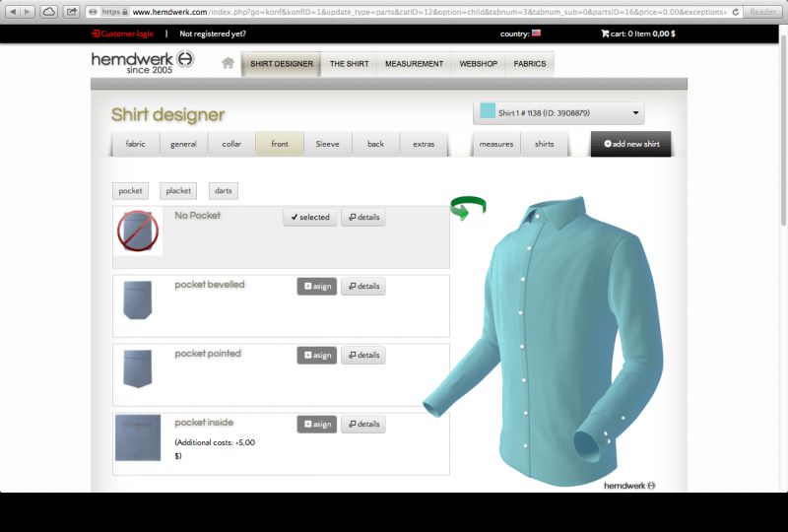788x532 pixels.
Task: View details for pocket inside
Action: 363,424
